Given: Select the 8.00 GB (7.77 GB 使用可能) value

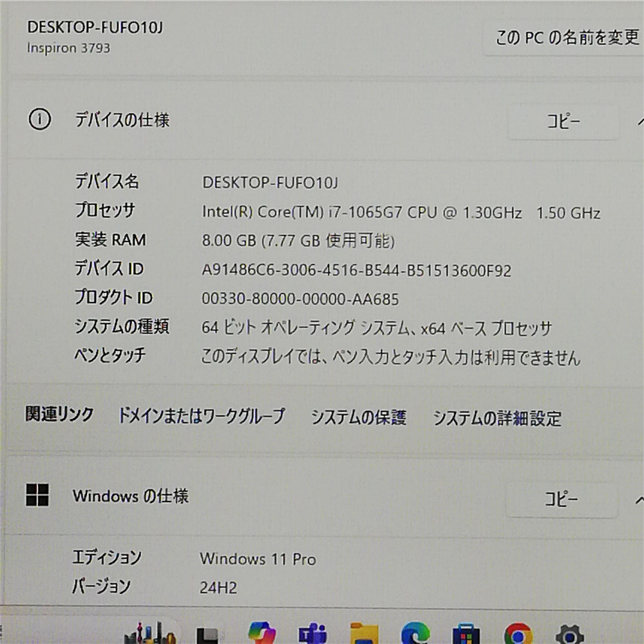Looking at the screenshot, I should click(298, 241).
